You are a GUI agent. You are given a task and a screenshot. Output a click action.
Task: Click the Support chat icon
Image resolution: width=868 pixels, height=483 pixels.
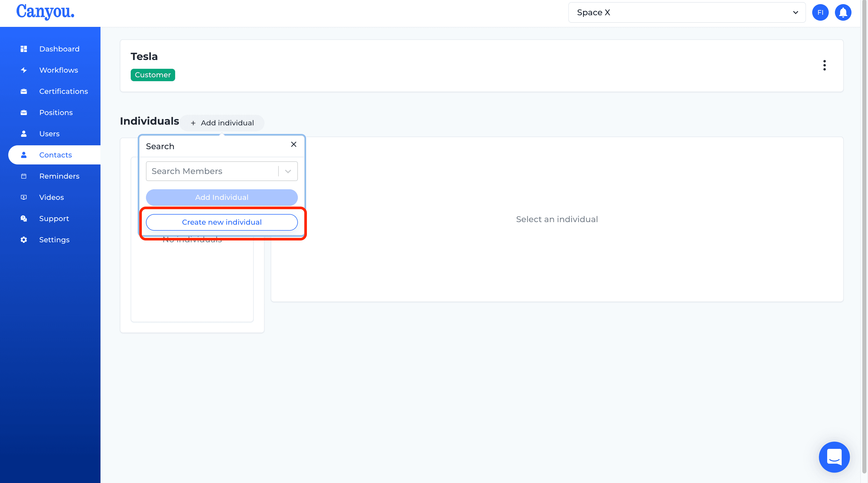tap(24, 218)
